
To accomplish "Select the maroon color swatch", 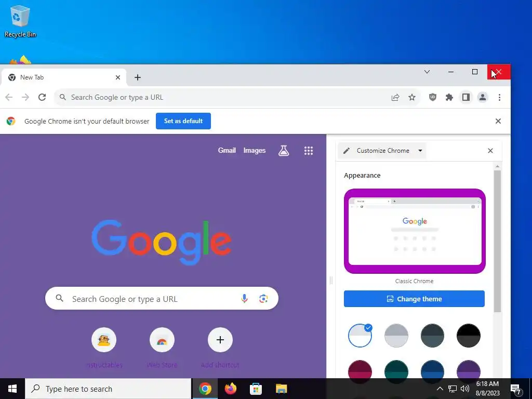I will [x=360, y=369].
